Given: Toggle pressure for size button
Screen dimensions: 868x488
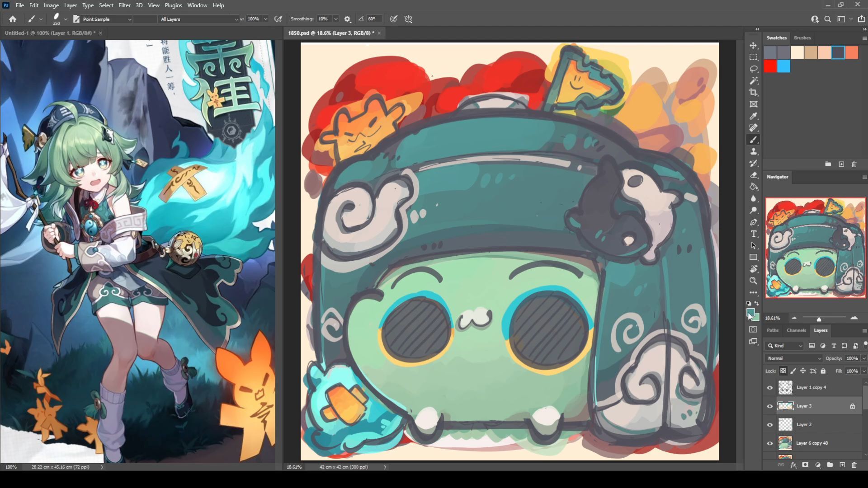Looking at the screenshot, I should tap(394, 19).
